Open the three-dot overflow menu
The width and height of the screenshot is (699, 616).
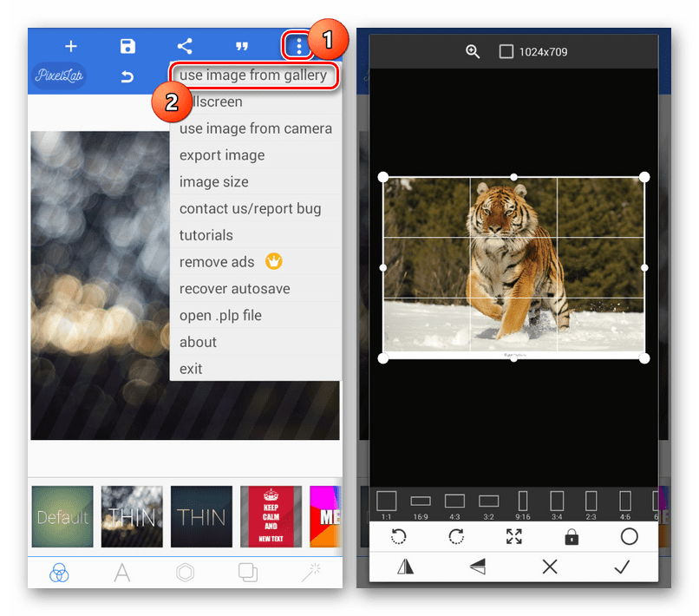[x=298, y=46]
